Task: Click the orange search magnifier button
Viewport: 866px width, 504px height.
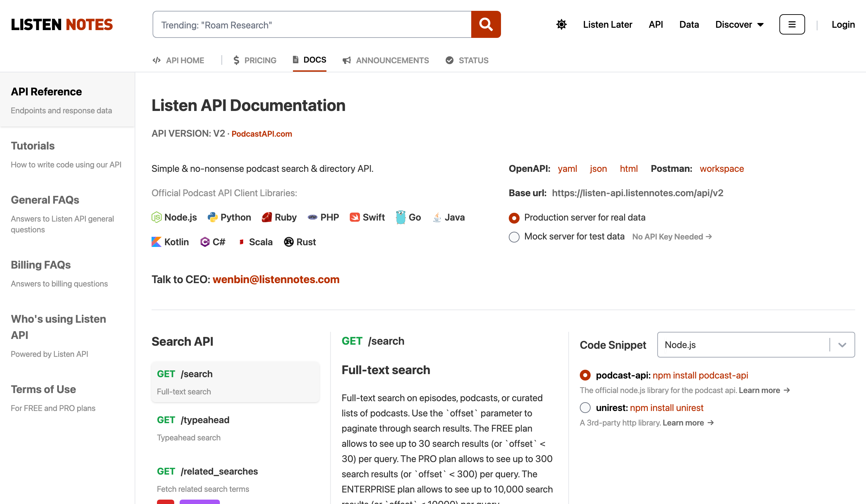Action: point(485,24)
